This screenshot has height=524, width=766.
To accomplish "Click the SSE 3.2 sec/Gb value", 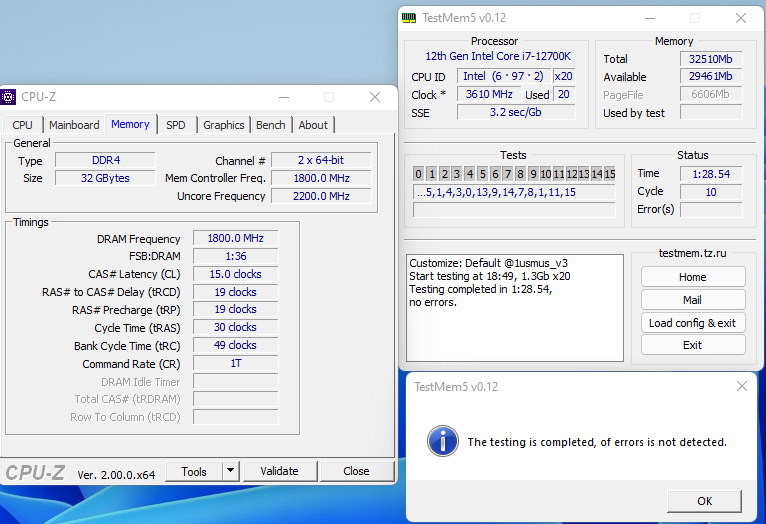I will coord(516,112).
